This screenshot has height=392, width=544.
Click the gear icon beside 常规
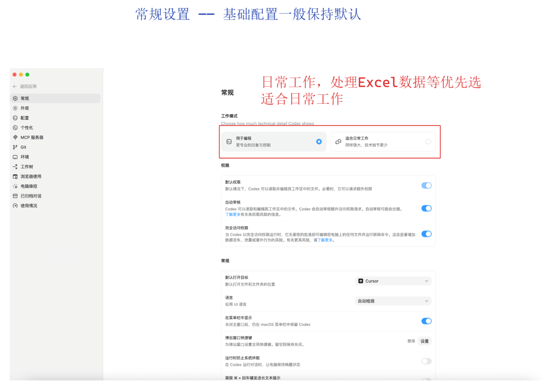(15, 99)
